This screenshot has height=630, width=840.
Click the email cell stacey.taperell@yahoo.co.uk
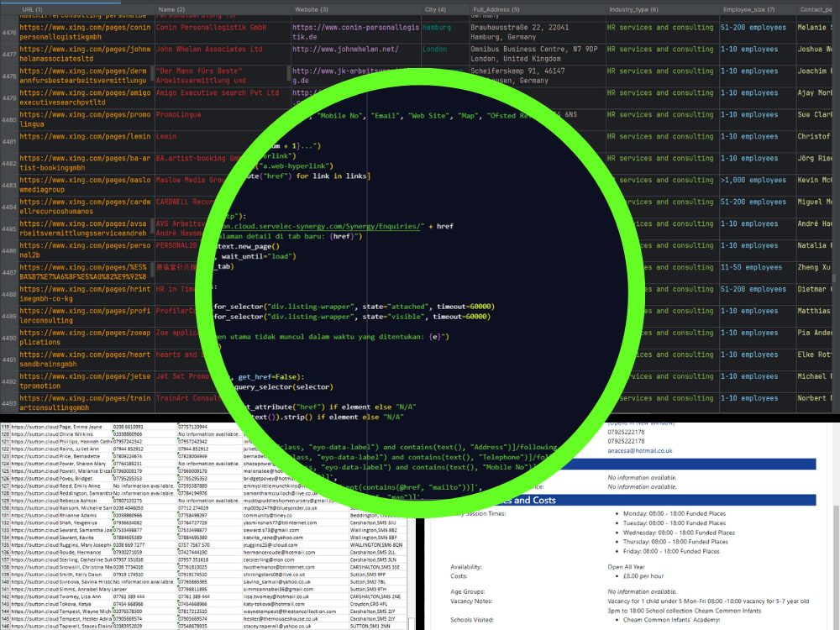[277, 627]
